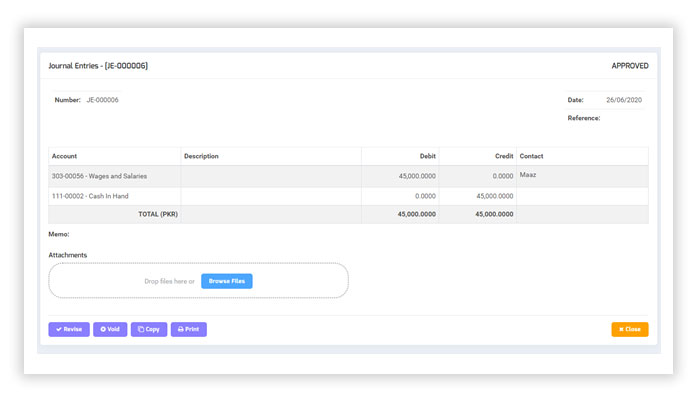Click the Cash In Hand debit value 0.0000
Viewport: 700px width, 406px height.
tap(425, 196)
